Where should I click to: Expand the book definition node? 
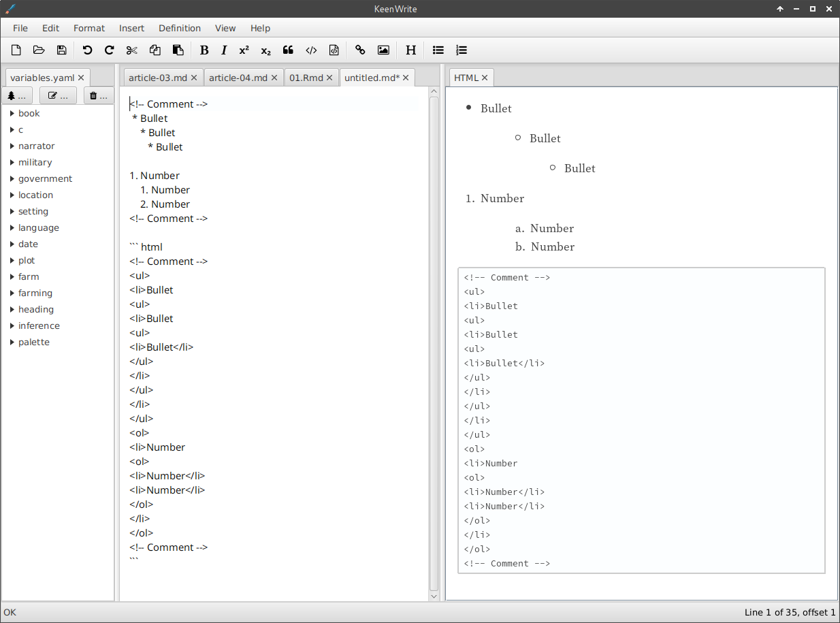[12, 113]
